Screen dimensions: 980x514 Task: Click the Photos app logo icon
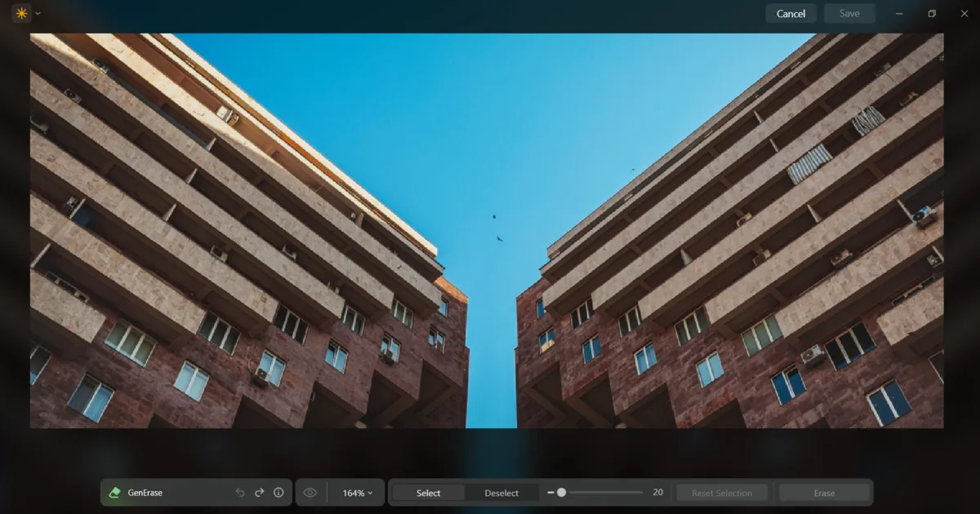tap(20, 13)
